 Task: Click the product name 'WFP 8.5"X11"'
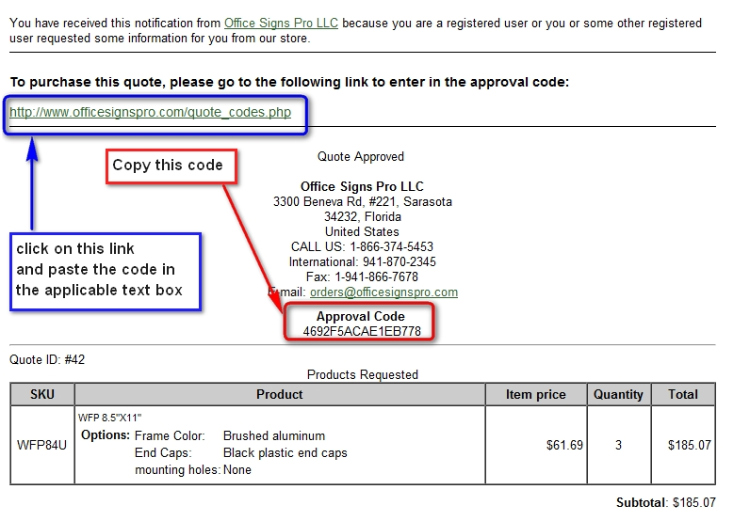tap(110, 418)
